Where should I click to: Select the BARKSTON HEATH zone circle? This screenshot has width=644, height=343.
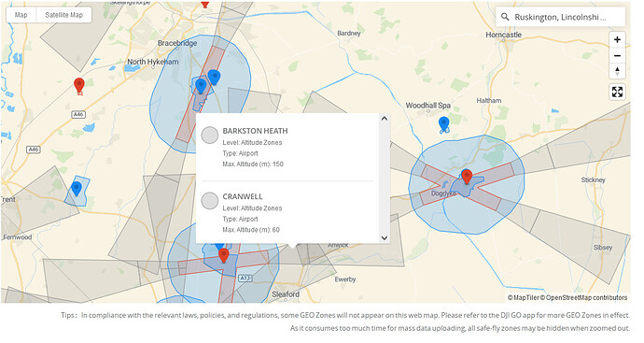click(x=210, y=136)
